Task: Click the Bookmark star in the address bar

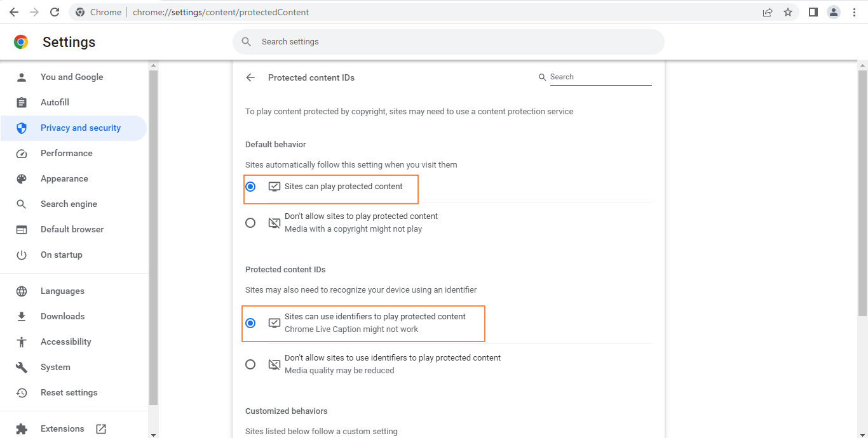Action: 788,11
